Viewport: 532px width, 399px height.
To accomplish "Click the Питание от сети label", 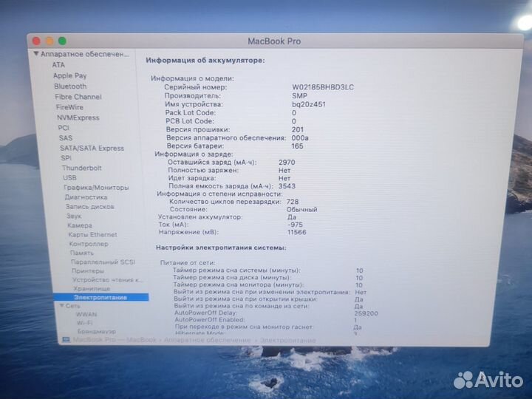I will [x=188, y=262].
